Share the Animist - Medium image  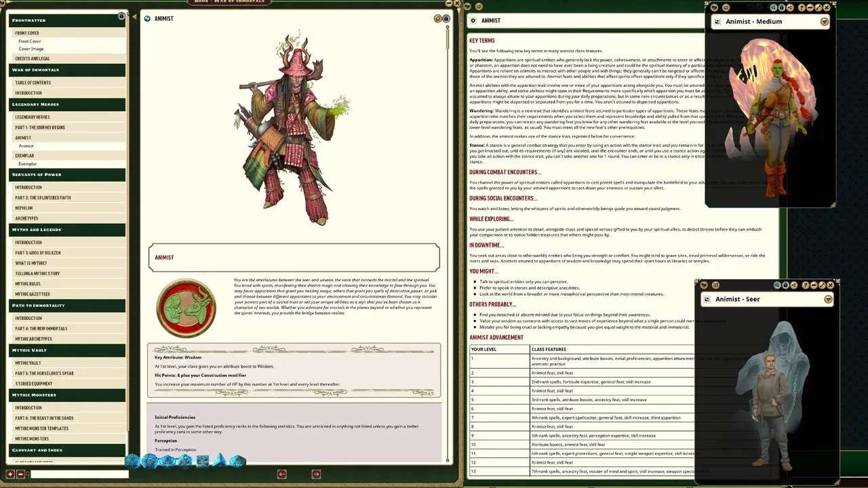(x=790, y=7)
